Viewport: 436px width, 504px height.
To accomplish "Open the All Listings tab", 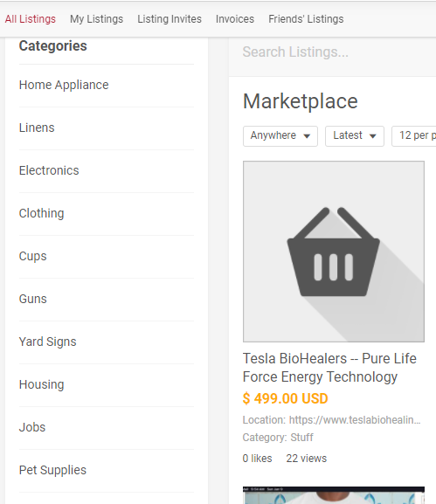I will (x=31, y=19).
